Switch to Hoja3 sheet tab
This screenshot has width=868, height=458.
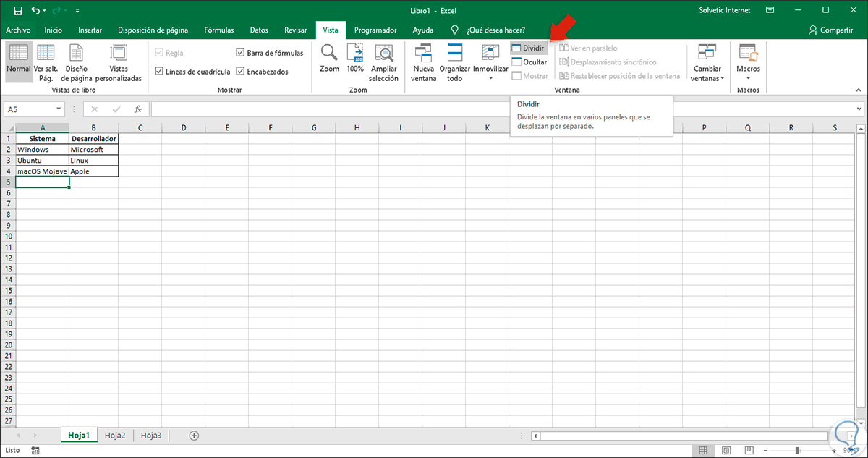tap(151, 436)
